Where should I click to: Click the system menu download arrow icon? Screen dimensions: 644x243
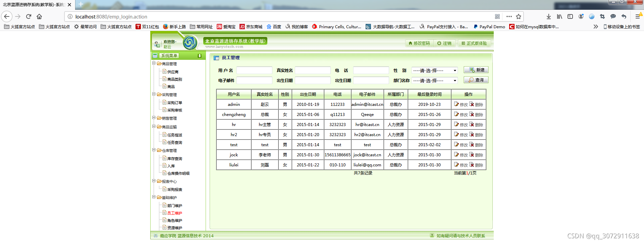[x=200, y=56]
